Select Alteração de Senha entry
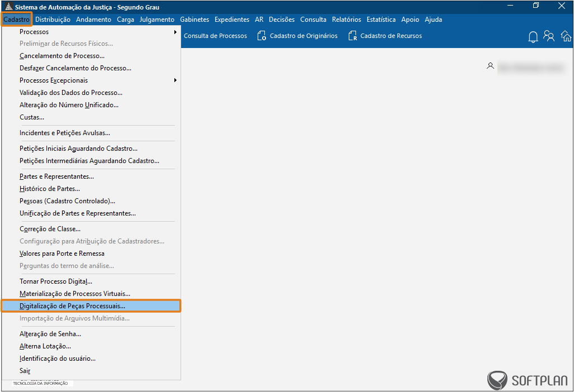Screen dimensions: 574x392 click(x=91, y=334)
